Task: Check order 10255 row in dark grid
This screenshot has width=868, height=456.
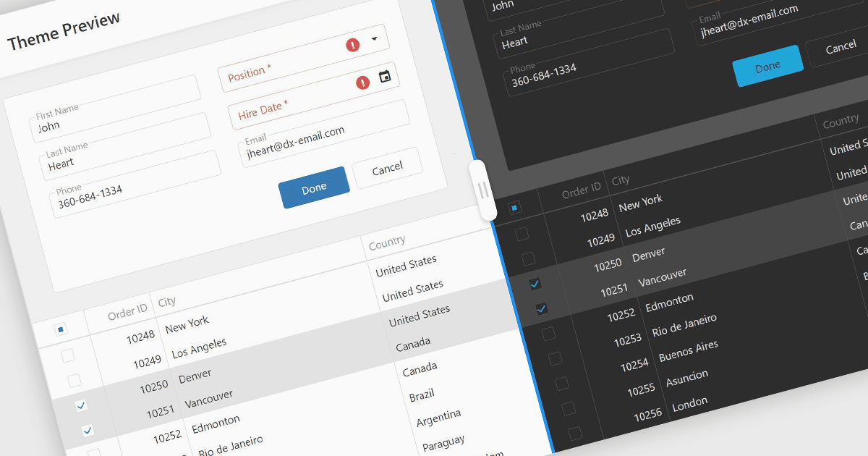Action: (x=569, y=409)
